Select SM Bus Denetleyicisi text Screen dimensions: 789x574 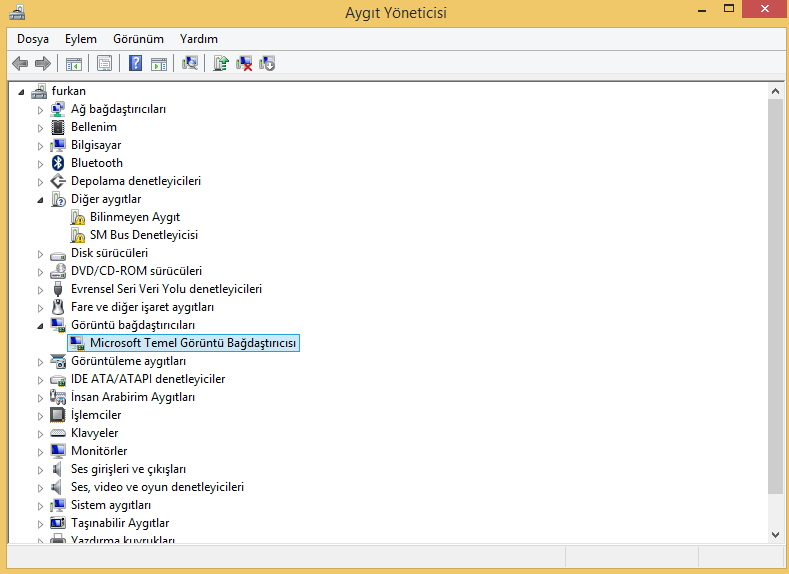click(144, 235)
